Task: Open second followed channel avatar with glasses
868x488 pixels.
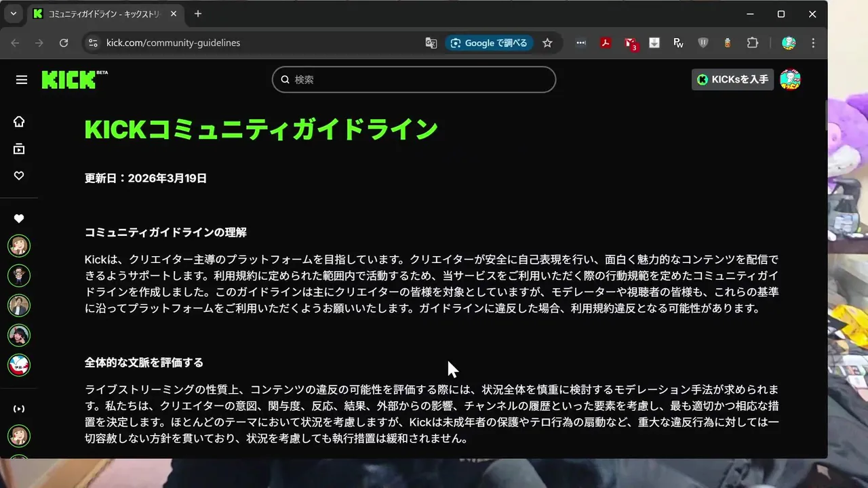Action: click(x=19, y=275)
